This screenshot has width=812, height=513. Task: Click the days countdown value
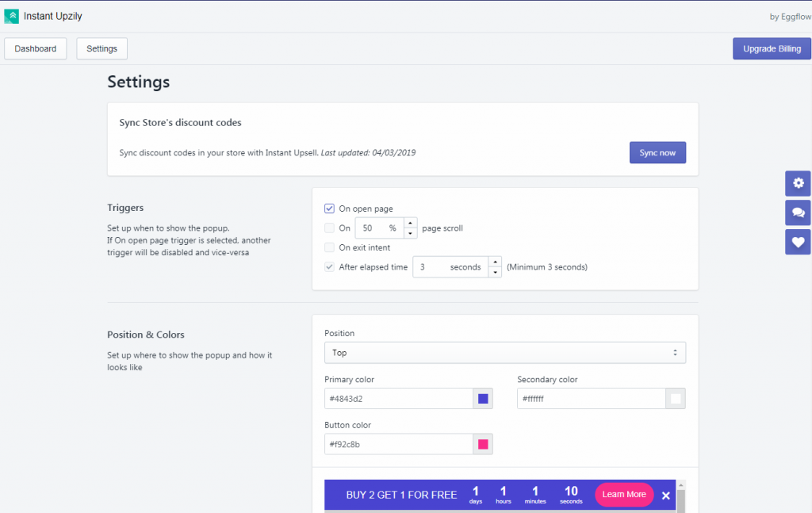pos(476,492)
